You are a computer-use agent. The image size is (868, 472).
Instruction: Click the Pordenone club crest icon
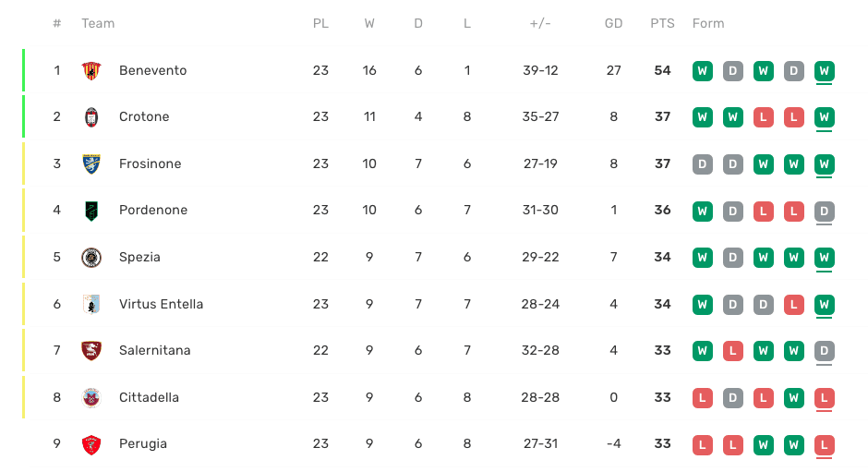coord(90,211)
